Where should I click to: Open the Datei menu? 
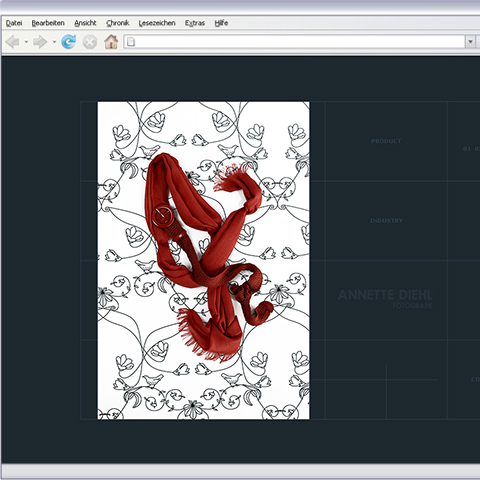click(14, 23)
